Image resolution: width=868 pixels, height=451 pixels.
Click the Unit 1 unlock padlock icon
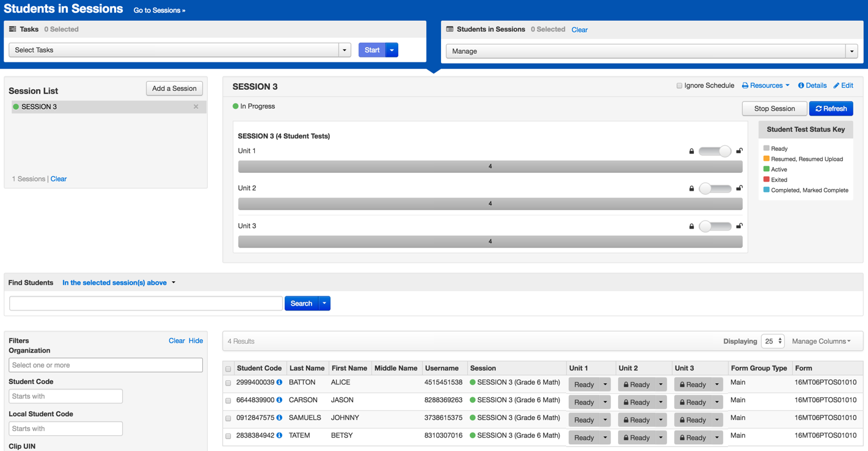click(739, 151)
